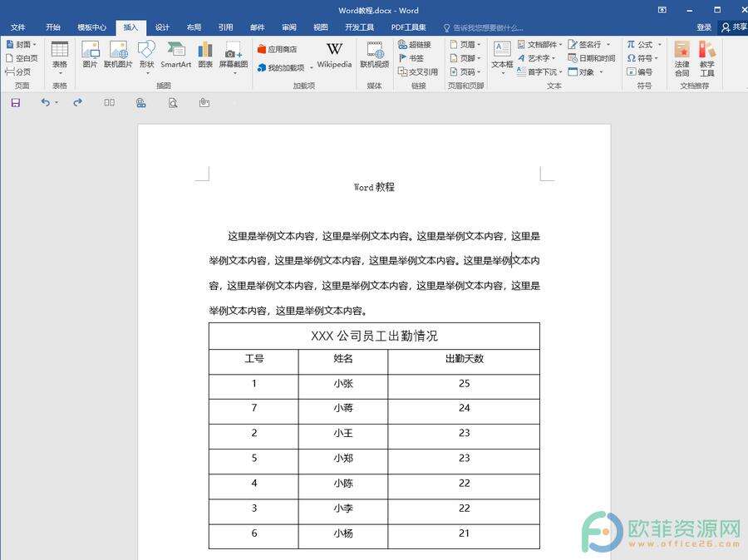
Task: Switch to the Mailings (邮件) tab
Action: (258, 27)
